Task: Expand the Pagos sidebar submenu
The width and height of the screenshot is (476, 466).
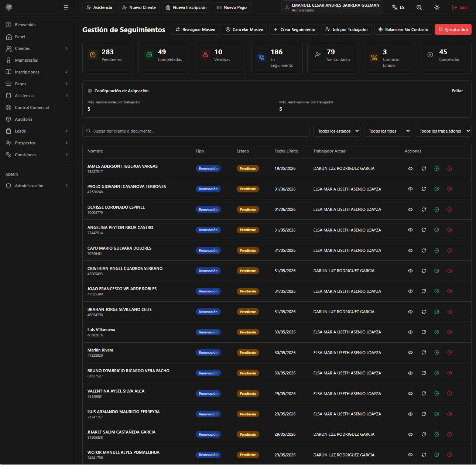Action: click(x=37, y=84)
